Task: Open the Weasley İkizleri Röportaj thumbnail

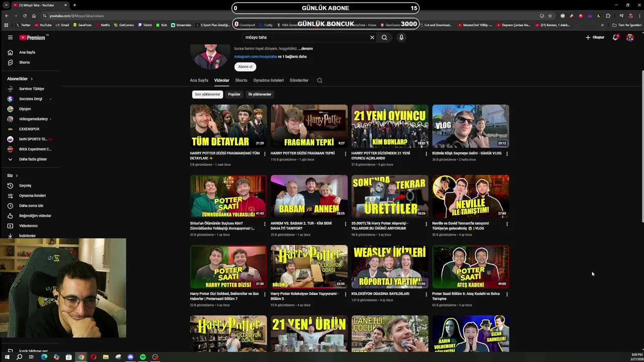Action: [390, 266]
